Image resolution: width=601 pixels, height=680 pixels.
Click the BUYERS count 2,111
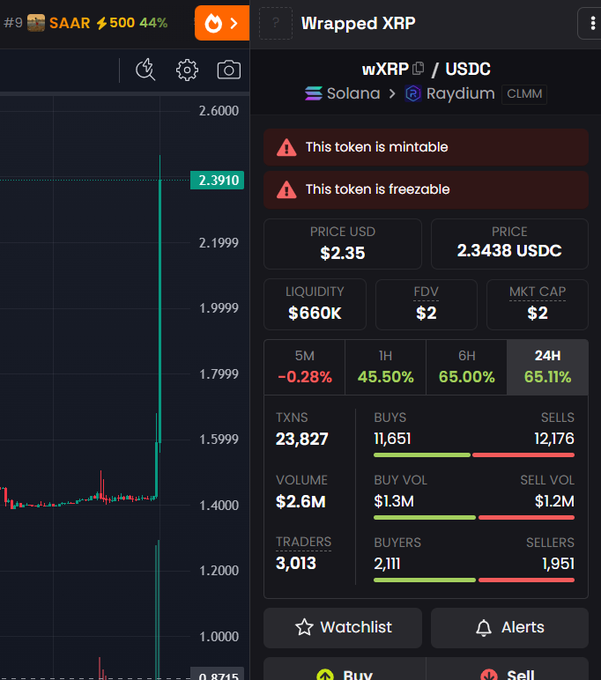pos(387,564)
